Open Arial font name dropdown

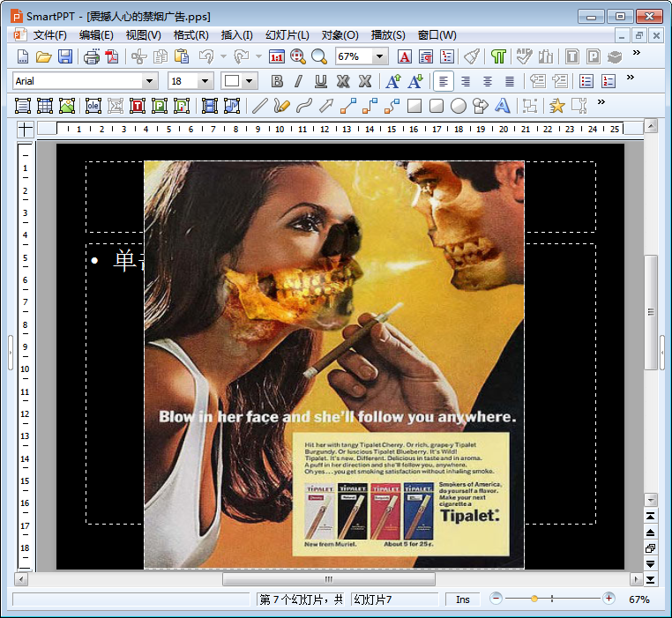[149, 81]
